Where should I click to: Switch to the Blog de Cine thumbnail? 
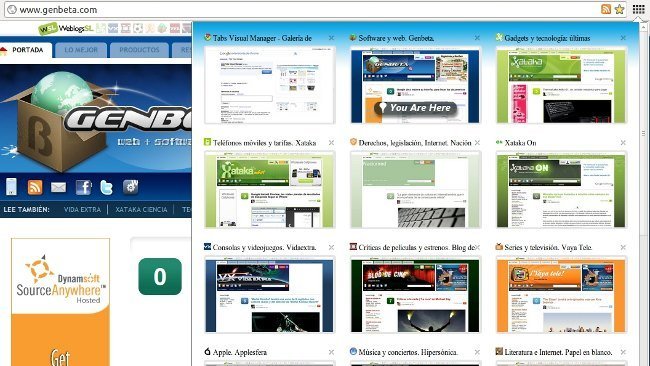pos(415,294)
